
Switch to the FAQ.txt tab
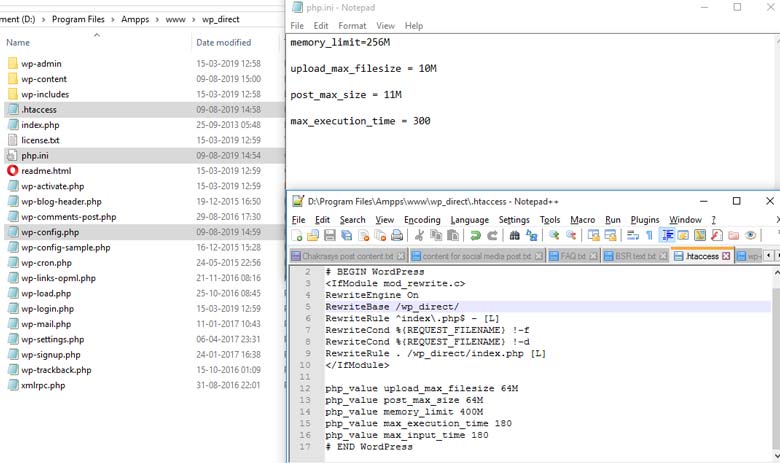coord(574,256)
